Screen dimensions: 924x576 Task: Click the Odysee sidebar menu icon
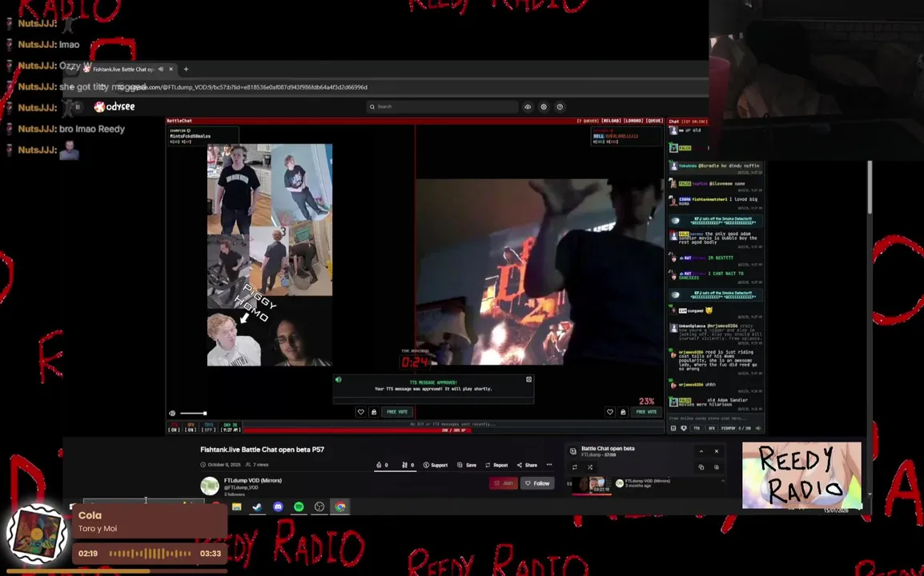[x=78, y=106]
